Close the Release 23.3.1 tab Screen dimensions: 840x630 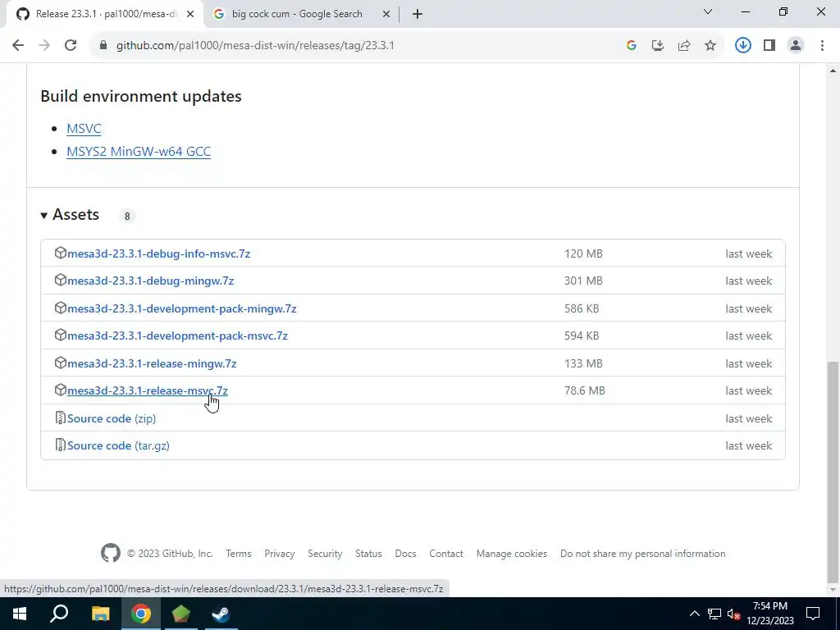(x=190, y=14)
